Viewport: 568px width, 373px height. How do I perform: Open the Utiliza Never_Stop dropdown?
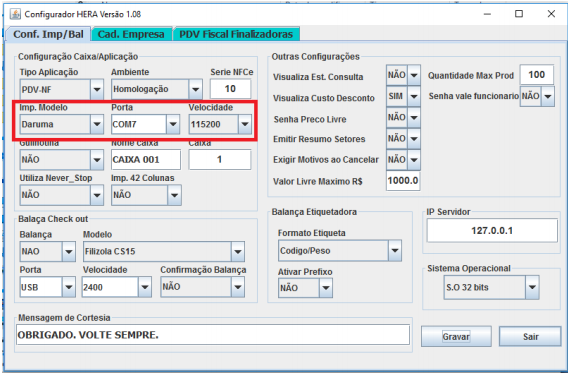62,195
